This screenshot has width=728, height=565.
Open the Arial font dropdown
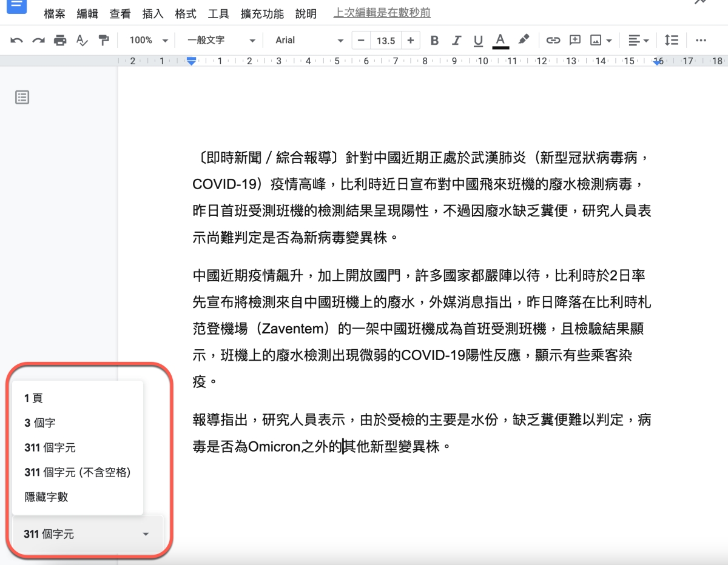(x=308, y=40)
